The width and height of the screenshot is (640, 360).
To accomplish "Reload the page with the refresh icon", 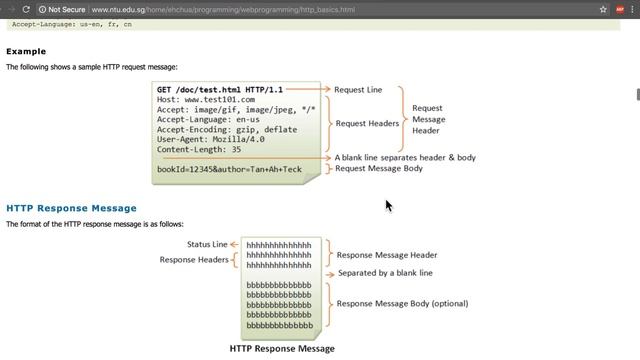I will tap(26, 9).
